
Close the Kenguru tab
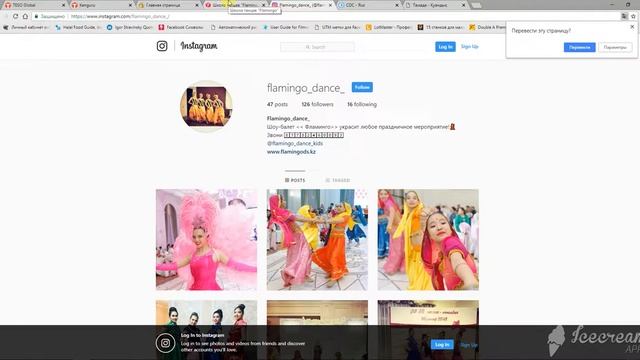point(130,5)
